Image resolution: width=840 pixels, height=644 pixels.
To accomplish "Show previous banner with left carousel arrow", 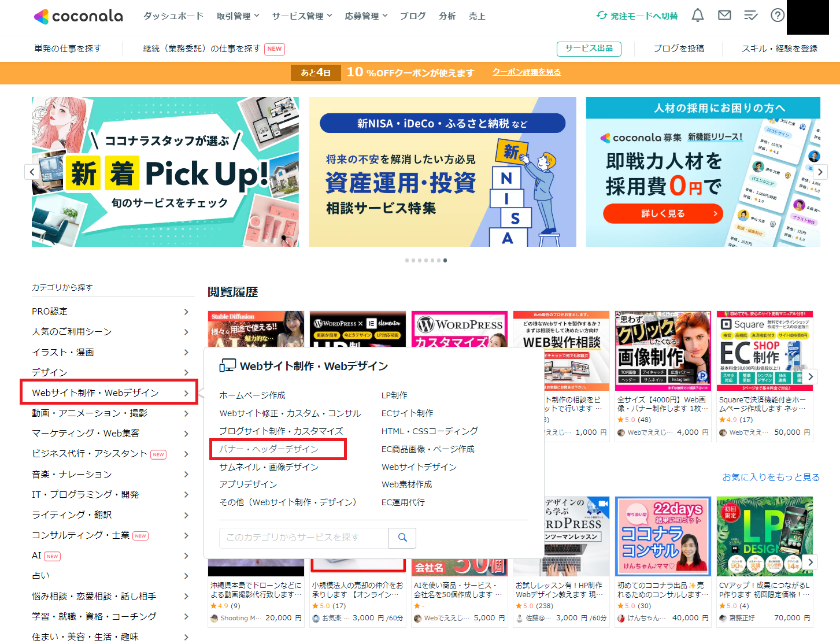I will 32,172.
